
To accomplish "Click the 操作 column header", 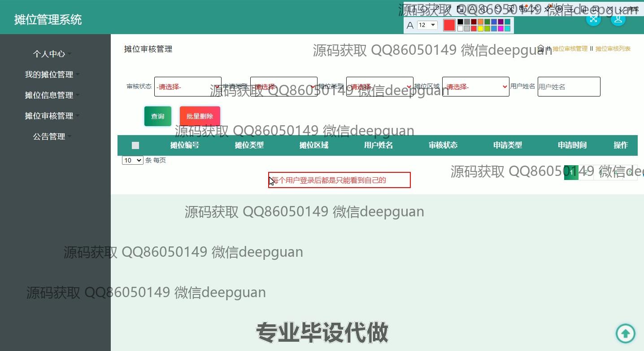I will tap(621, 145).
